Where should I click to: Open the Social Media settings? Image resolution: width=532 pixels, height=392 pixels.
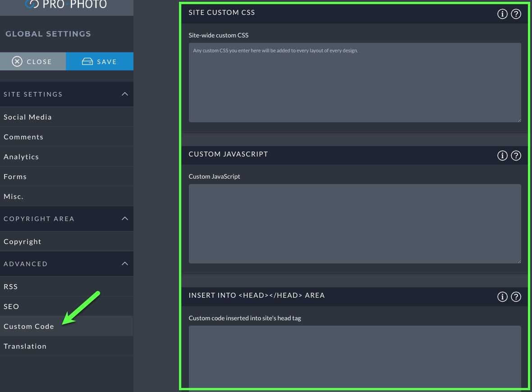click(x=67, y=117)
